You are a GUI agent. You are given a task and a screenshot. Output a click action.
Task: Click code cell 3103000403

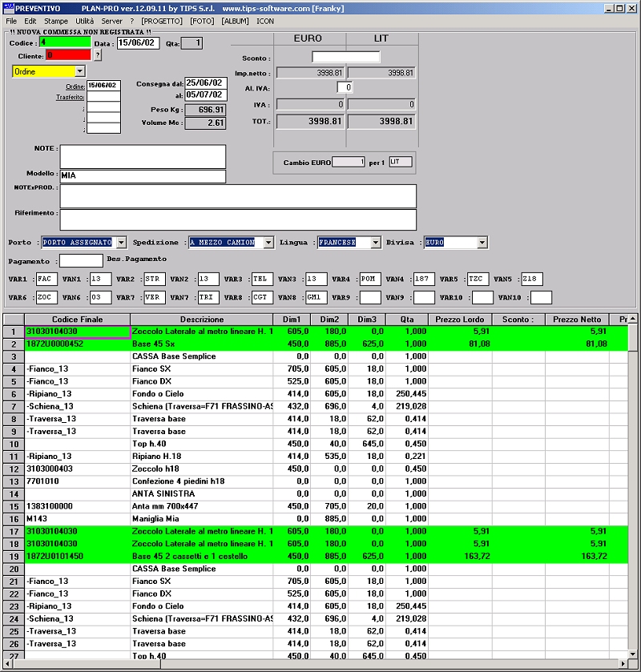point(77,469)
